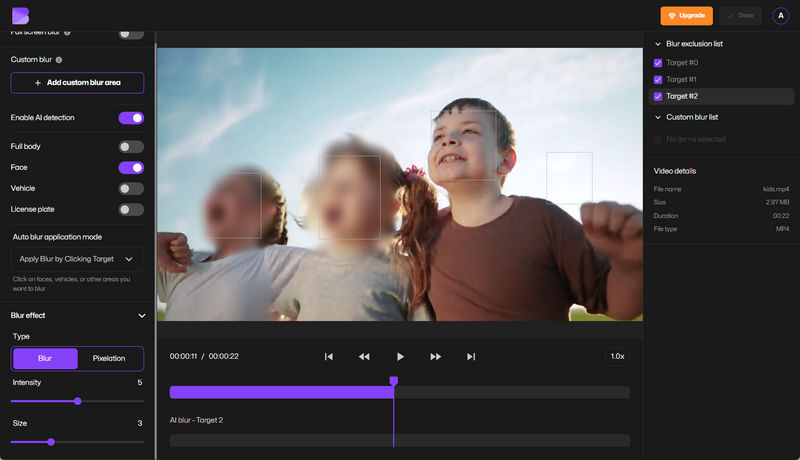Click the 00:00:11 current time
This screenshot has height=460, width=800.
point(183,356)
